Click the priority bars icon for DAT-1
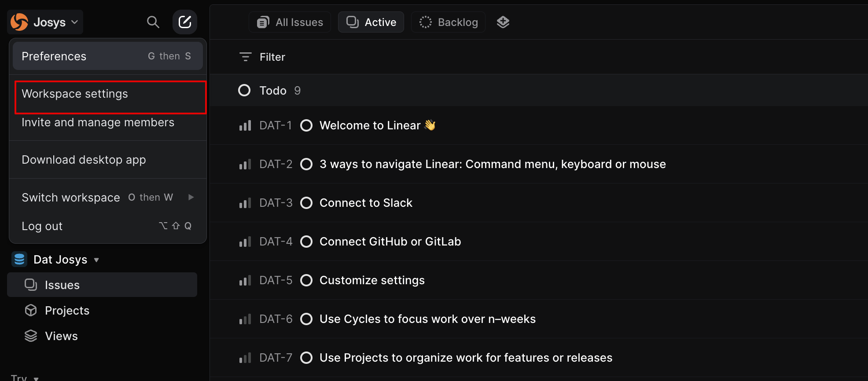 245,126
